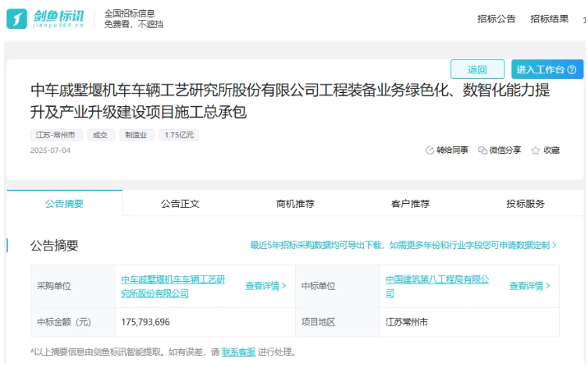
Task: Open 招标结果 in top navigation
Action: [549, 19]
